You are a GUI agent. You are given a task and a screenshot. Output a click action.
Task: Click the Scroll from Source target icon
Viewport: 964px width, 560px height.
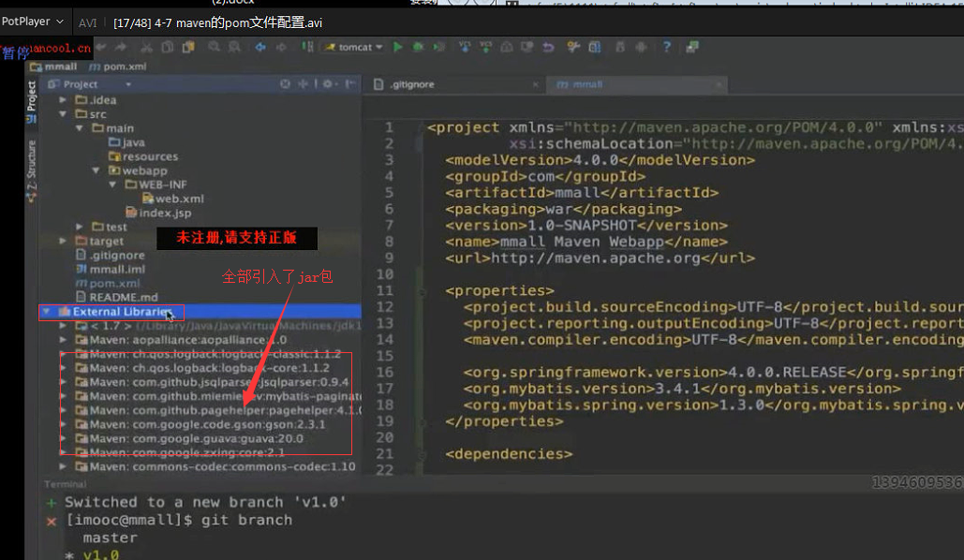pos(285,83)
